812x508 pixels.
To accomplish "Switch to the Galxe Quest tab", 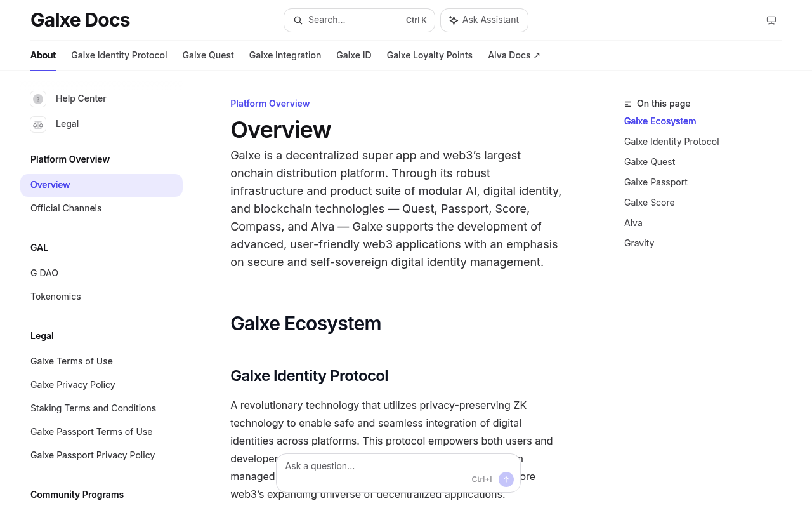I will [208, 55].
